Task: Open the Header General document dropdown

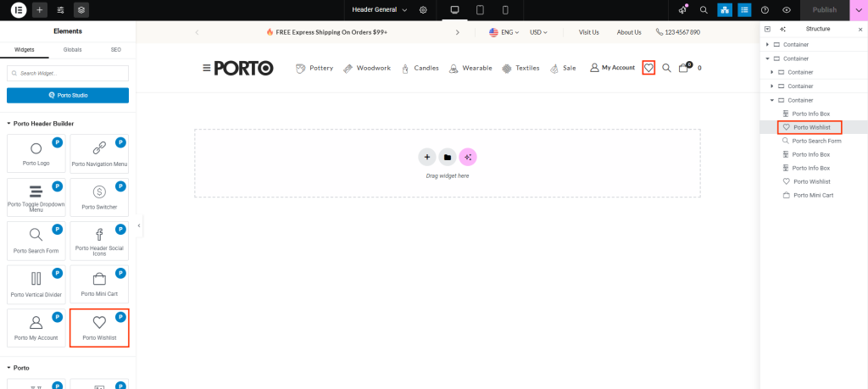Action: click(x=379, y=10)
